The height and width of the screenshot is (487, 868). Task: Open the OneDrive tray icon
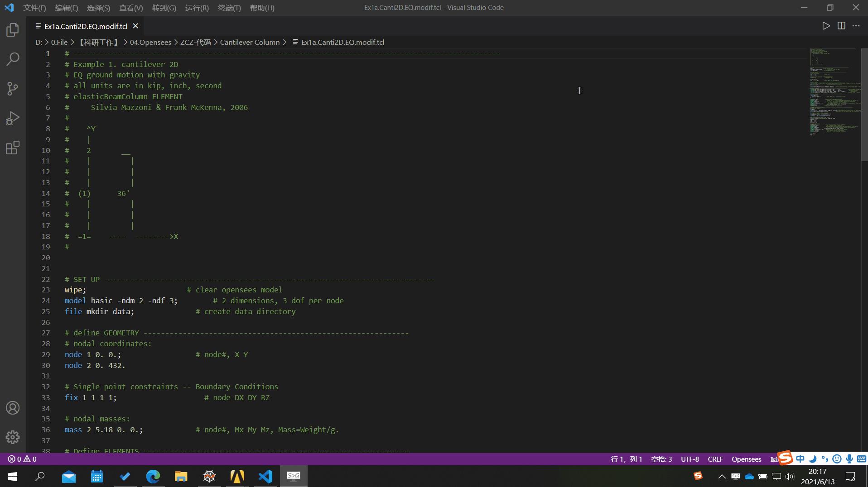click(x=749, y=476)
